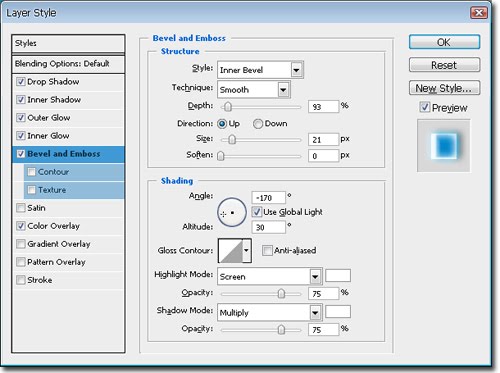Select the Contour sub-item label
This screenshot has height=373, width=500.
pyautogui.click(x=53, y=172)
